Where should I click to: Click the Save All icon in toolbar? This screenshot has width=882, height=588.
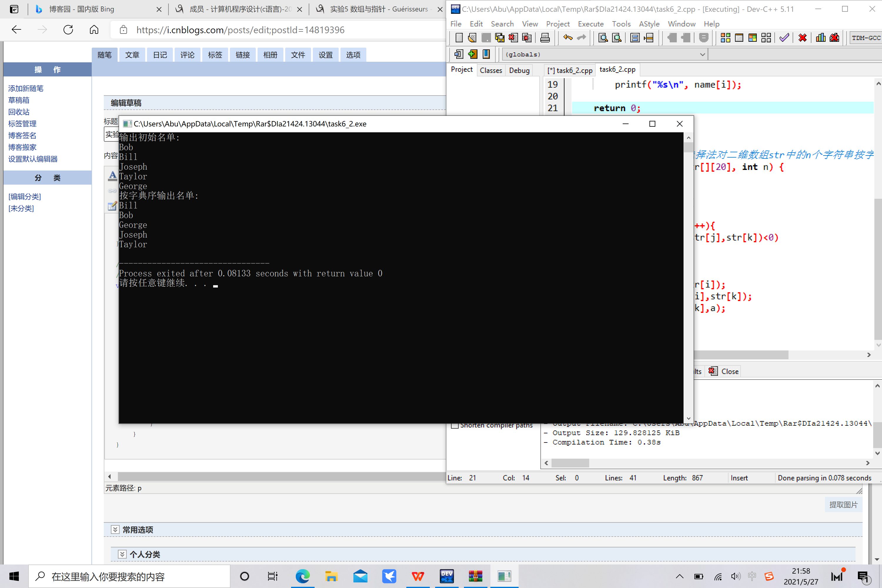[500, 38]
